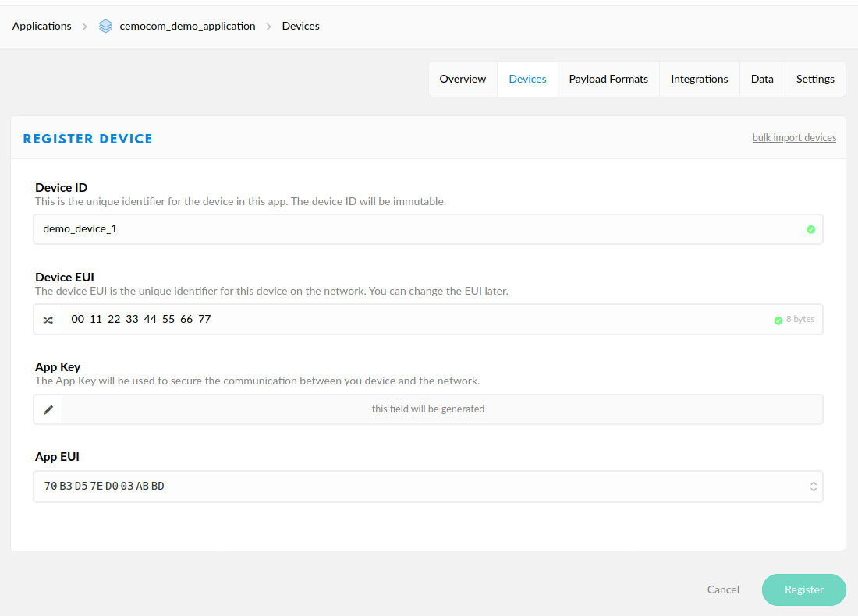Viewport: 858px width, 616px height.
Task: Click pencil icon to customize App Key
Action: [48, 409]
